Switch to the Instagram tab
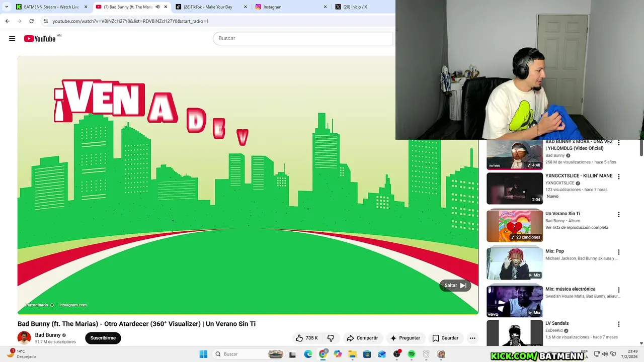The image size is (644, 362). point(291,7)
